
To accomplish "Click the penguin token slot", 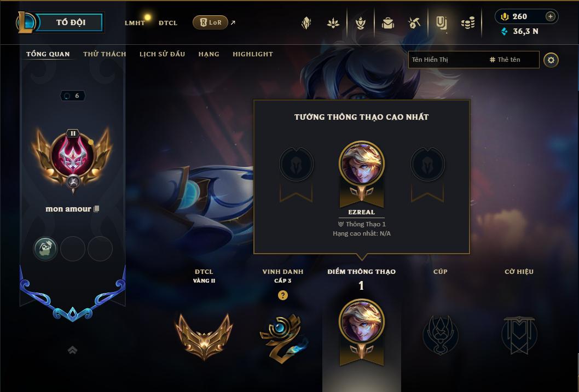I will point(45,249).
